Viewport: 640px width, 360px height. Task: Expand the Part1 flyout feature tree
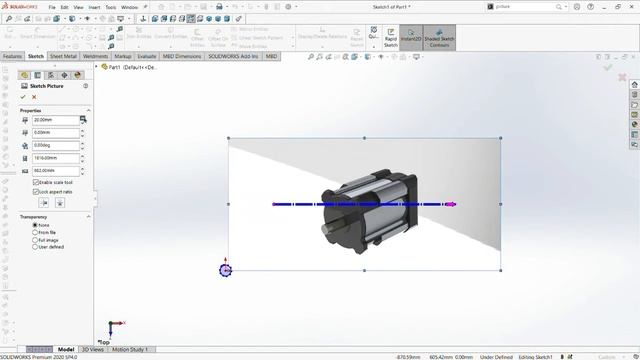tap(97, 67)
